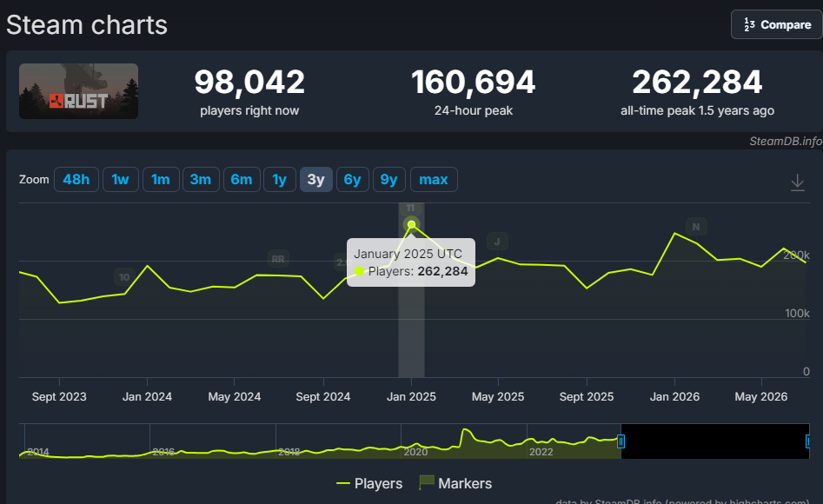The height and width of the screenshot is (504, 823).
Task: Click the "Steam charts" heading
Action: [x=87, y=24]
